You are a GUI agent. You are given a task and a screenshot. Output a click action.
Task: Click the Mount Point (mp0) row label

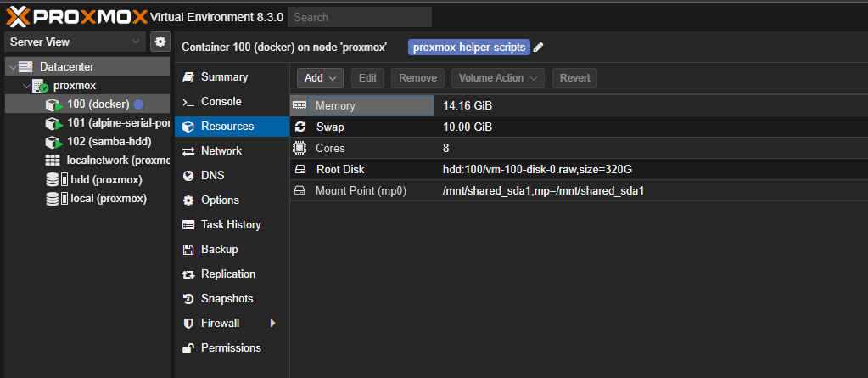point(361,191)
